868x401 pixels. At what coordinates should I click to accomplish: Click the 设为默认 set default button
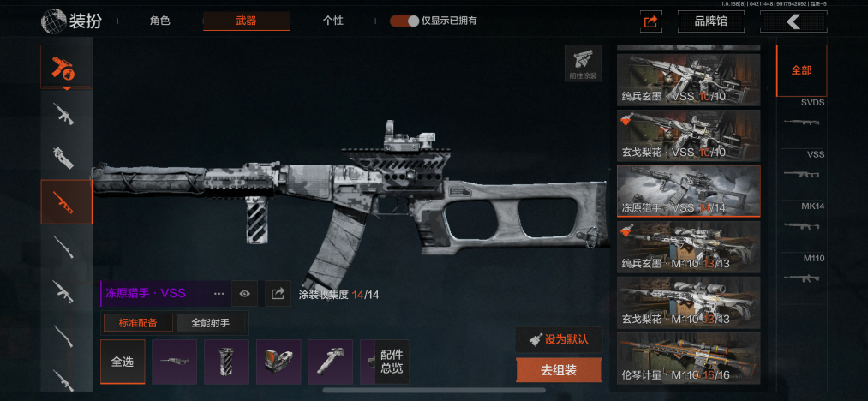(x=559, y=339)
